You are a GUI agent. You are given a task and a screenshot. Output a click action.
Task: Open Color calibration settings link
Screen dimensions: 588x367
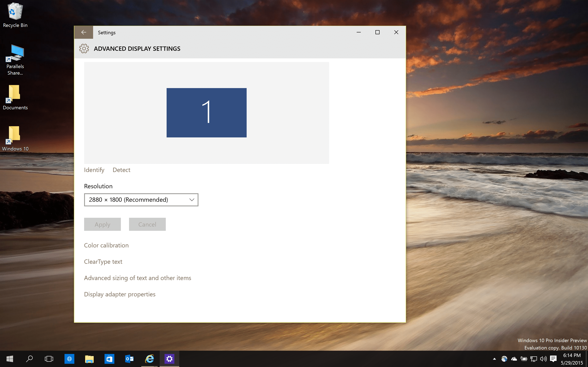[106, 245]
